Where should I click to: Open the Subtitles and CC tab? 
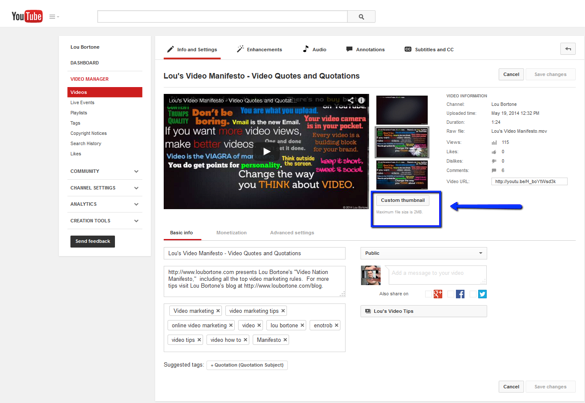click(429, 50)
